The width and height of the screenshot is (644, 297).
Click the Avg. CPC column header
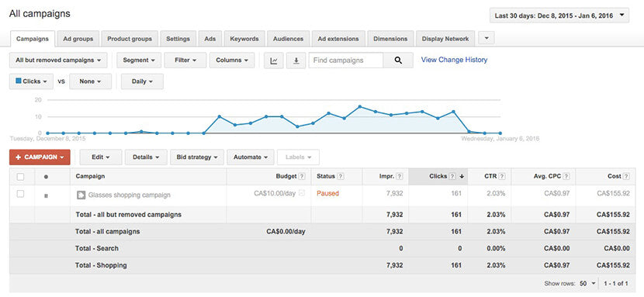coord(547,176)
